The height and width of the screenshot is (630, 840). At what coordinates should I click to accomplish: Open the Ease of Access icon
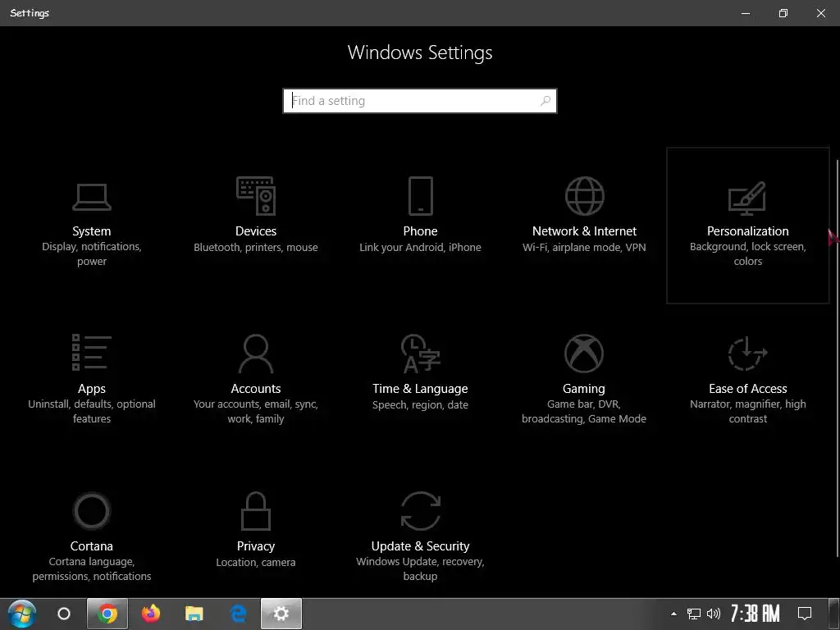tap(748, 353)
